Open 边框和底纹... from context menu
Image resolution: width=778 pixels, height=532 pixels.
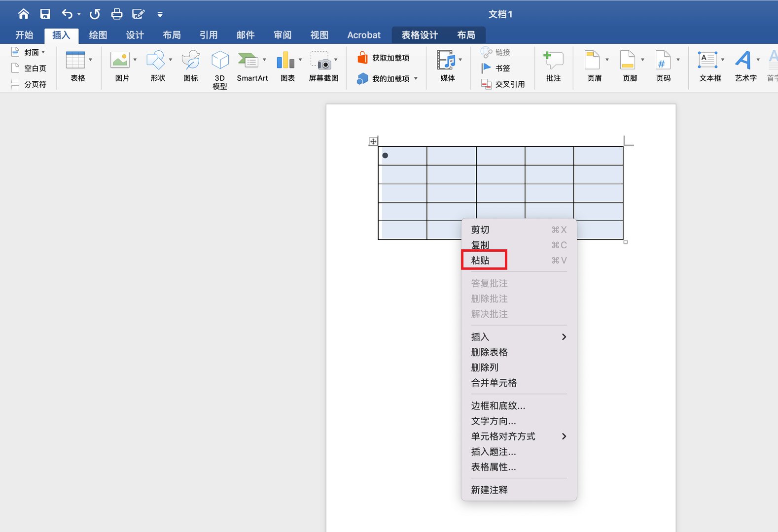(519, 406)
